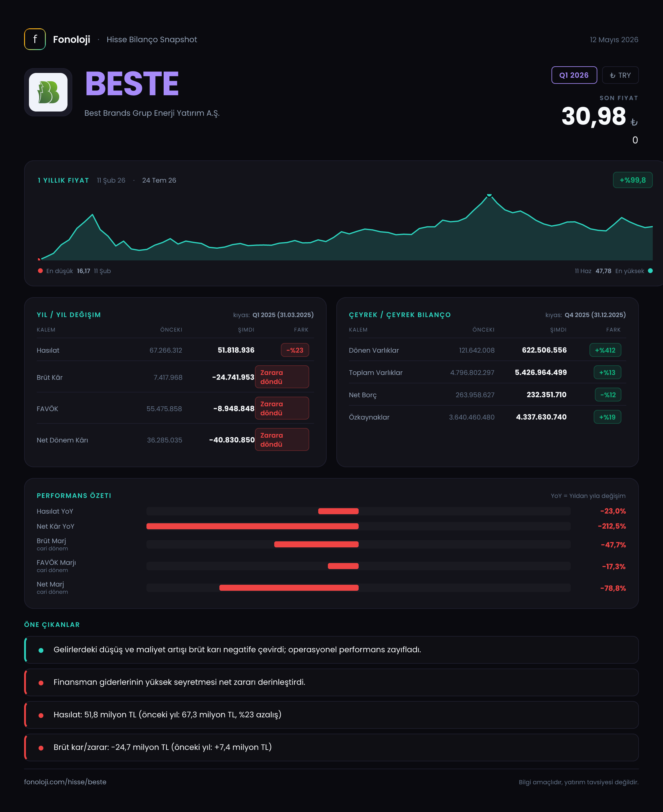The width and height of the screenshot is (663, 812).
Task: Click the red lowest-price dot in the legend
Action: [40, 271]
